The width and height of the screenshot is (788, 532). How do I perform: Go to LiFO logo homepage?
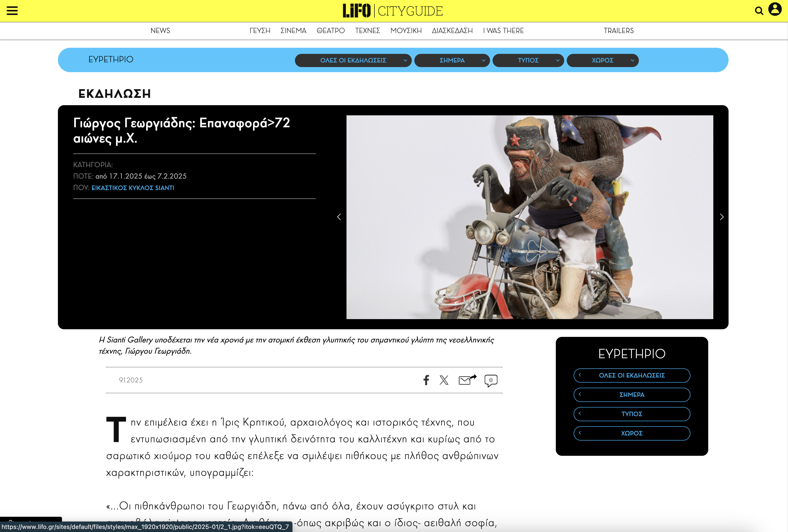click(356, 11)
